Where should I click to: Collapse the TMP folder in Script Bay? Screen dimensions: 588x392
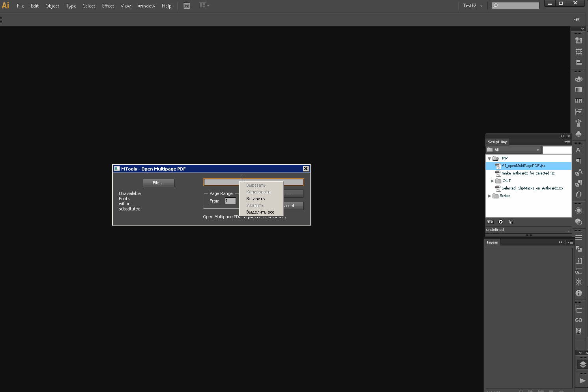pyautogui.click(x=489, y=158)
